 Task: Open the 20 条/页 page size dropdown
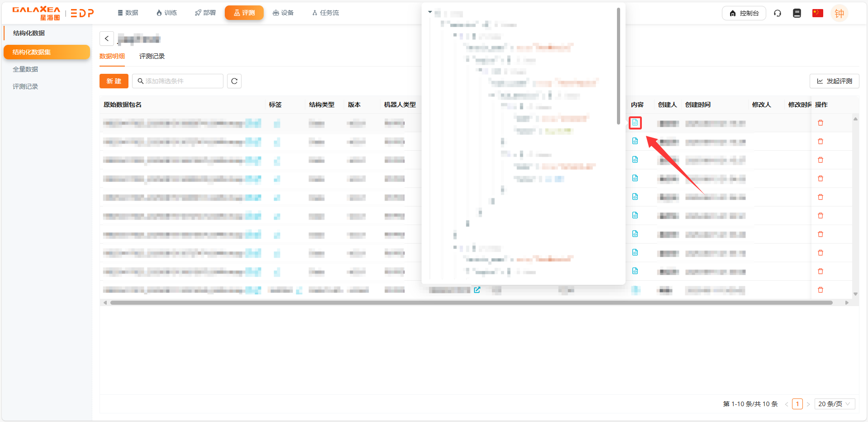[835, 404]
